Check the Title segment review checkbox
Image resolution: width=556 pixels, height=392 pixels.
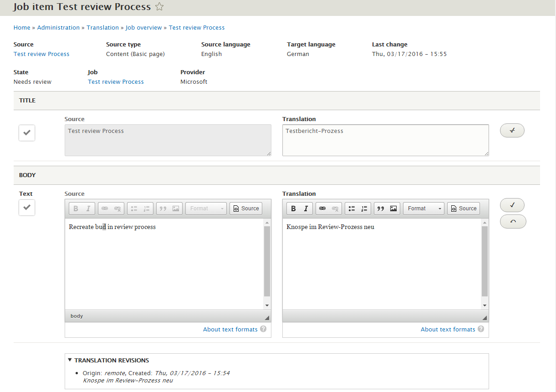click(x=26, y=132)
